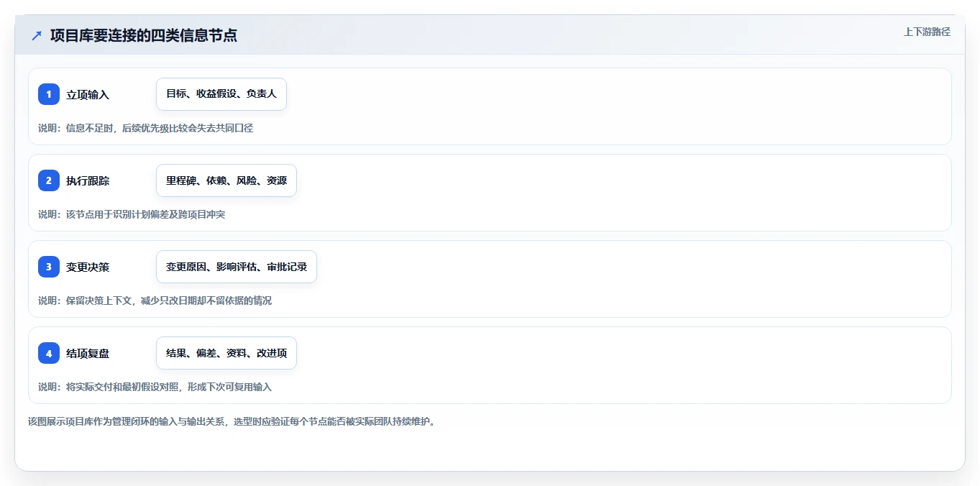This screenshot has width=980, height=486.
Task: Select the 结果、偏差、资料、改进项 chip
Action: pos(226,353)
